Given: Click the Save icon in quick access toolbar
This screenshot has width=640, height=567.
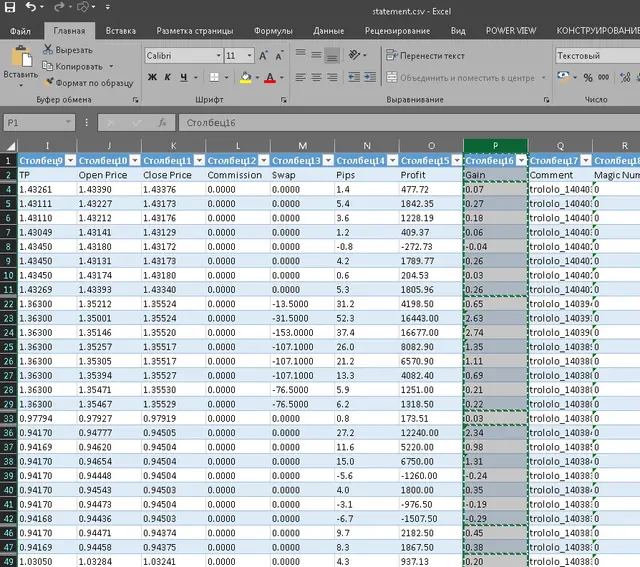Looking at the screenshot, I should click(x=9, y=7).
